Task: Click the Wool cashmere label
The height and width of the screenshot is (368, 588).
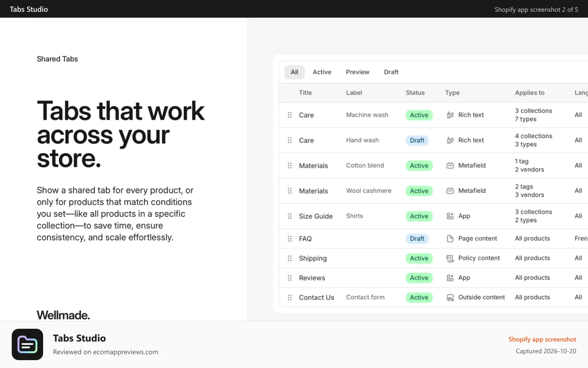Action: coord(368,190)
